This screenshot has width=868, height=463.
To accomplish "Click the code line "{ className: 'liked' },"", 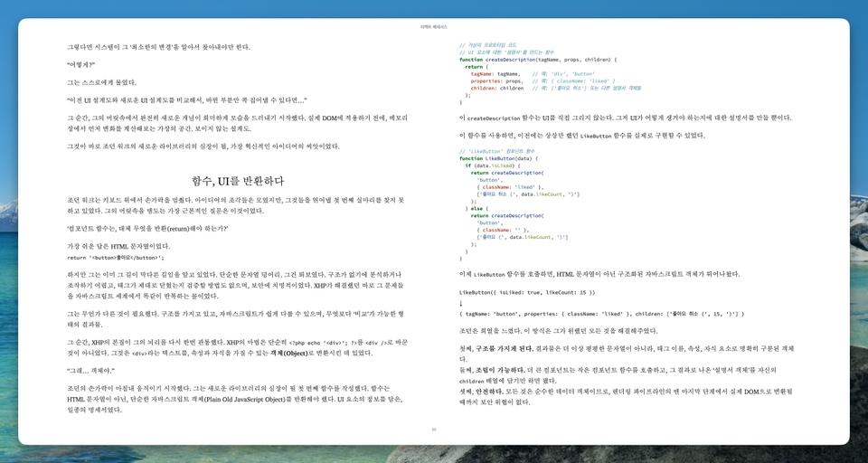I will [x=509, y=187].
